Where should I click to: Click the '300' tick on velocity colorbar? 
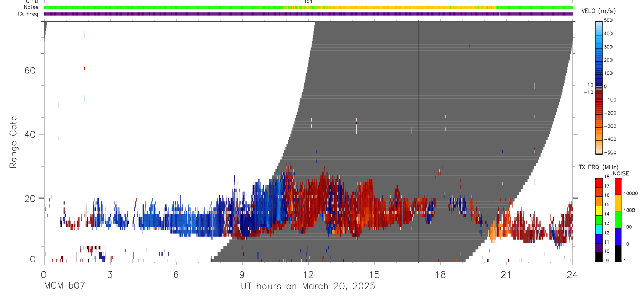coord(608,47)
